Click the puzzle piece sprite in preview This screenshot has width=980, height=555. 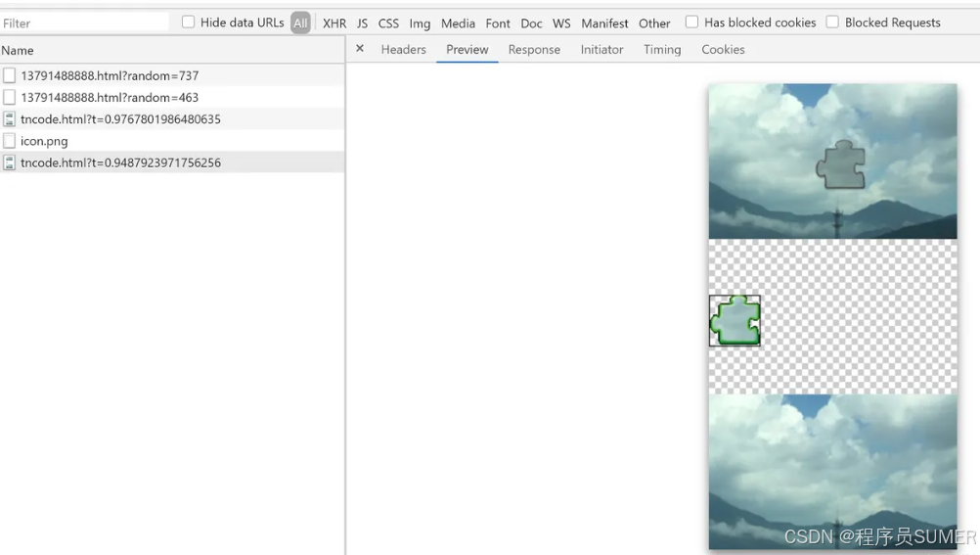[735, 321]
